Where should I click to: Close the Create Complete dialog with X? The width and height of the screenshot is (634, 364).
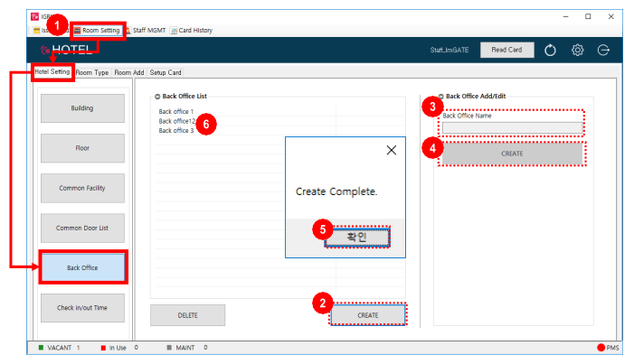point(391,150)
